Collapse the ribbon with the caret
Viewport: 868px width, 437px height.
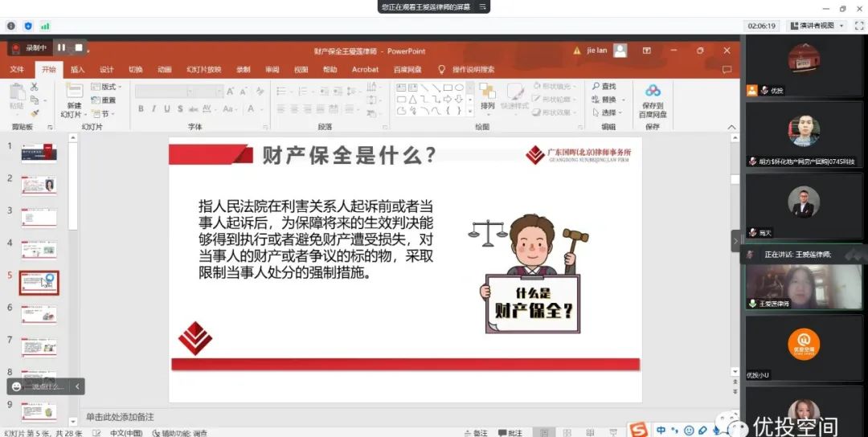point(732,128)
